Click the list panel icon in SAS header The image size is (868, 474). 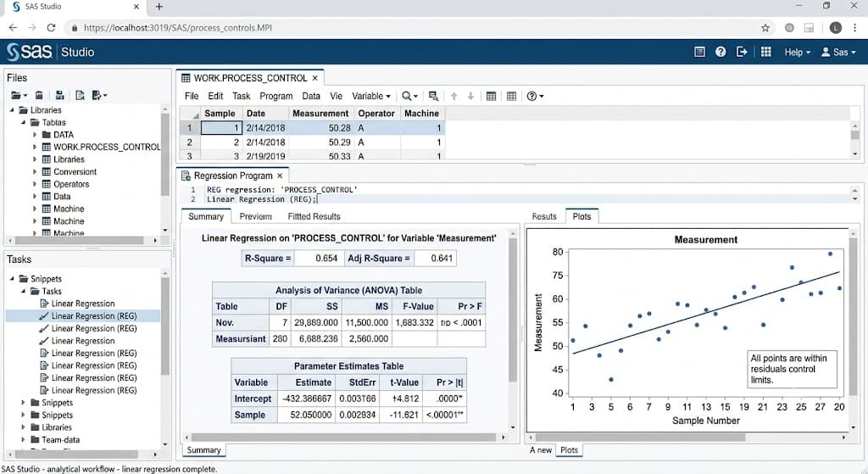pyautogui.click(x=699, y=52)
